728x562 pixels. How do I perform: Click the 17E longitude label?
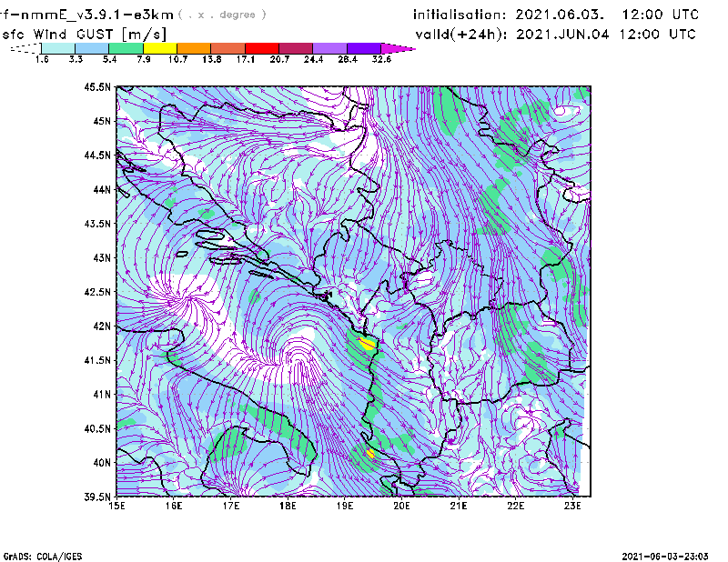click(x=231, y=506)
